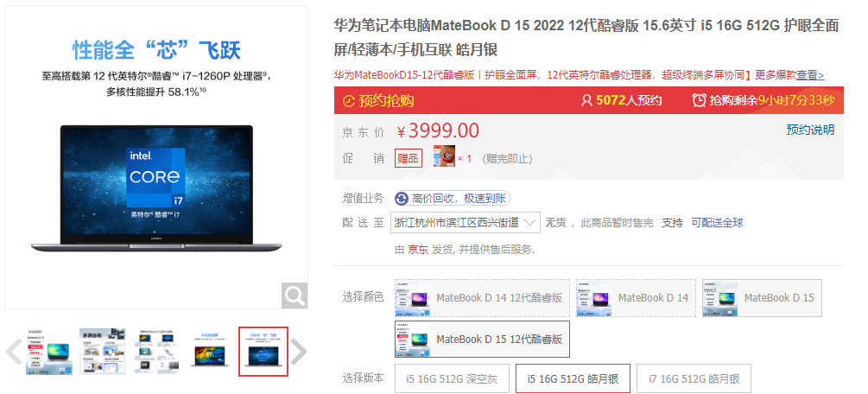Choose the MateBook D 14 12代酷睿版 option
The image size is (868, 394).
click(x=482, y=298)
